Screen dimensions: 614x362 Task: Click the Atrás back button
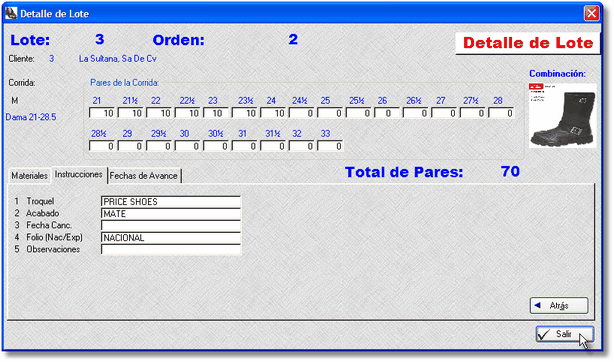point(559,306)
